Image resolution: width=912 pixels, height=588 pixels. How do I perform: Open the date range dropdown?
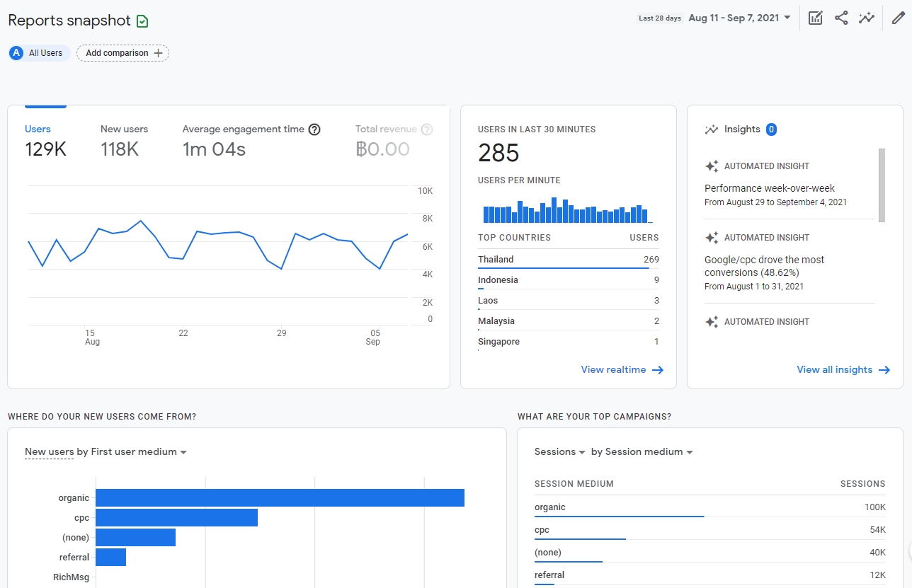coord(739,18)
